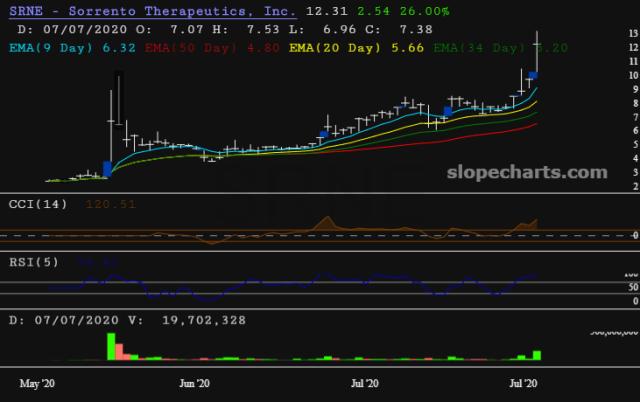Screen dimensions: 640x402
Task: Click the EMA(9 Day) indicator label
Action: 75,45
